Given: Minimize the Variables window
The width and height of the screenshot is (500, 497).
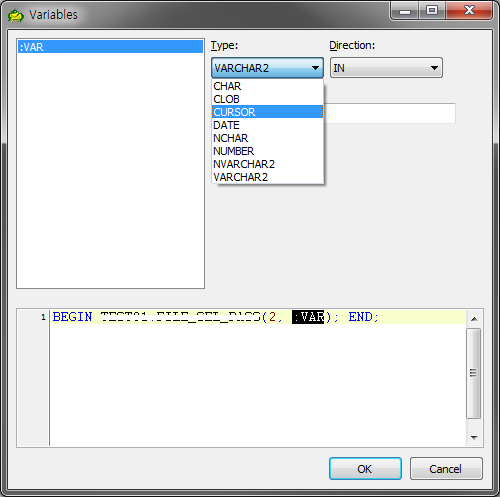Looking at the screenshot, I should [405, 12].
